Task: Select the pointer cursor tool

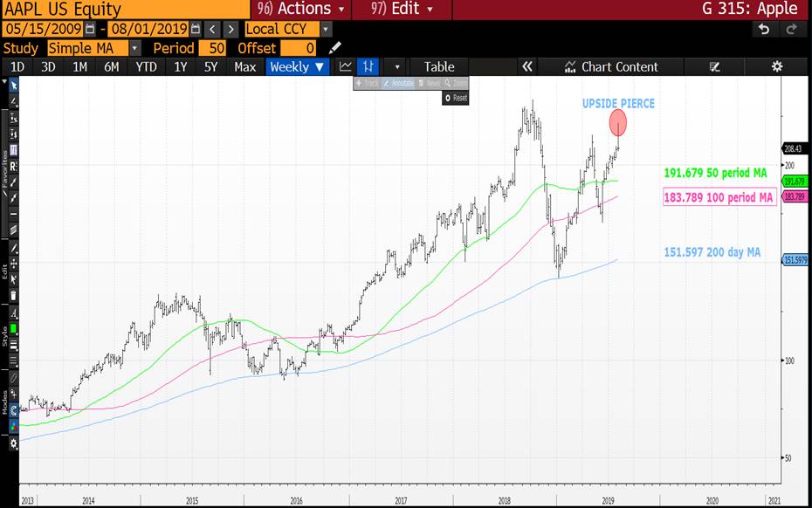Action: [x=13, y=86]
